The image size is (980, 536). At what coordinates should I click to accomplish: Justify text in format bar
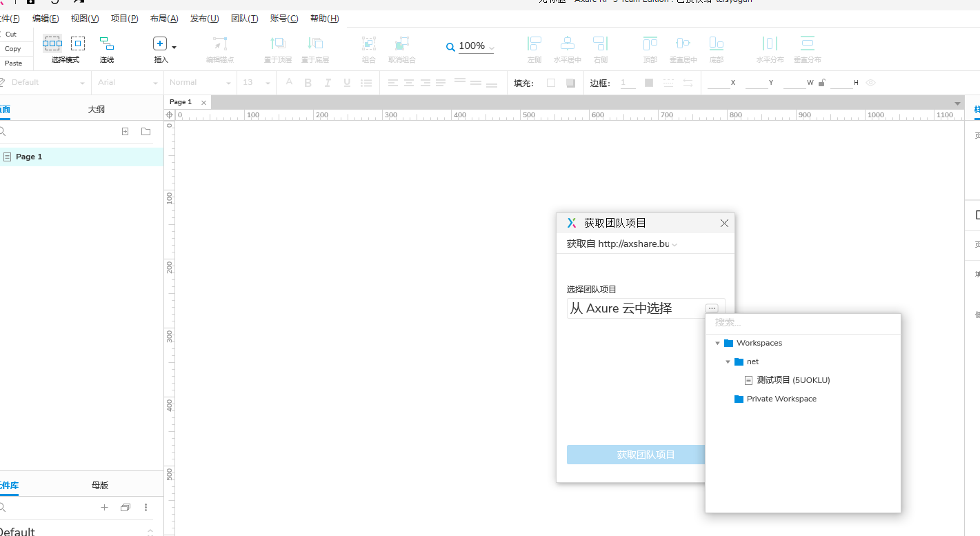tap(441, 83)
